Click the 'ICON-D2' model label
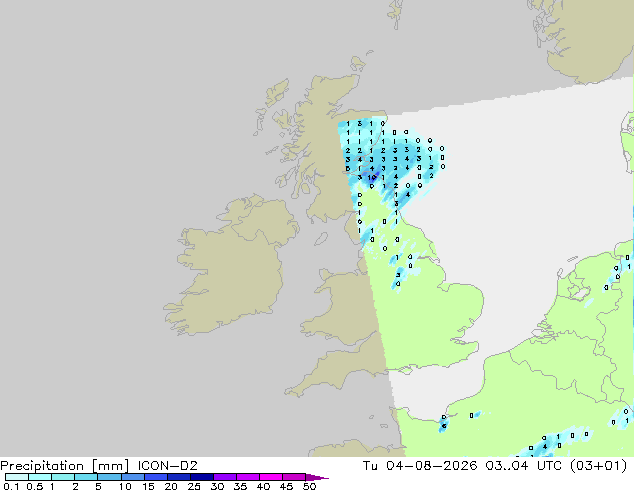This screenshot has height=490, width=634. pos(167,466)
